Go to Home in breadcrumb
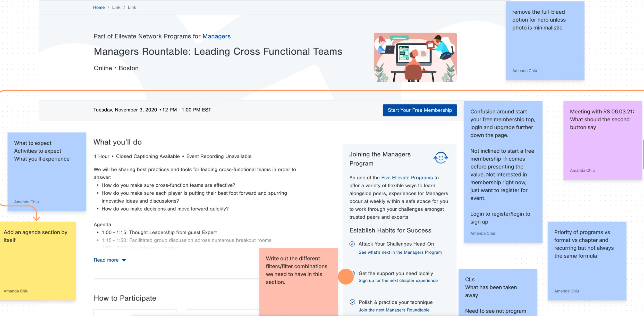The height and width of the screenshot is (316, 644). (x=99, y=7)
